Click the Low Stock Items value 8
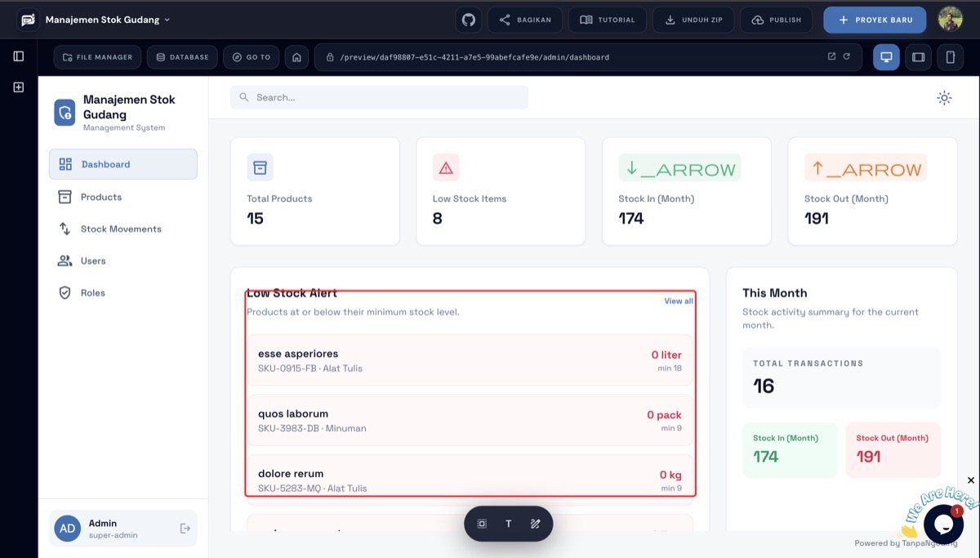The width and height of the screenshot is (980, 558). [438, 218]
